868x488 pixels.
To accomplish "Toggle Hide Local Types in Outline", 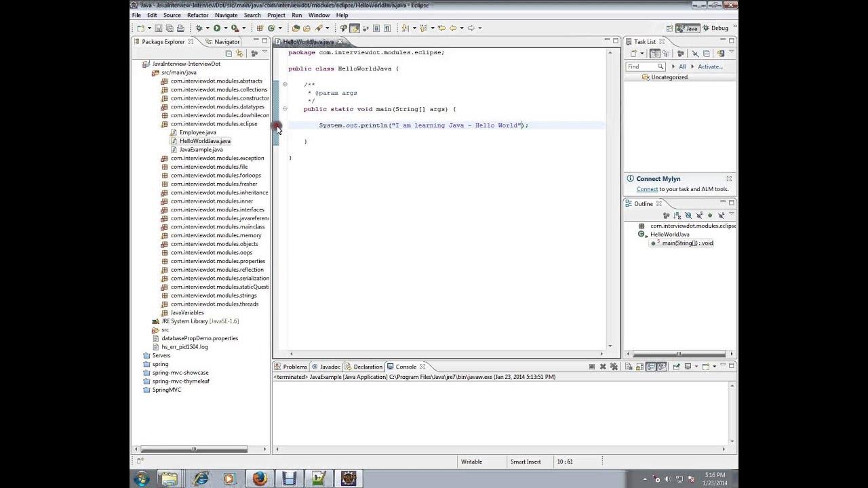I will (x=721, y=216).
